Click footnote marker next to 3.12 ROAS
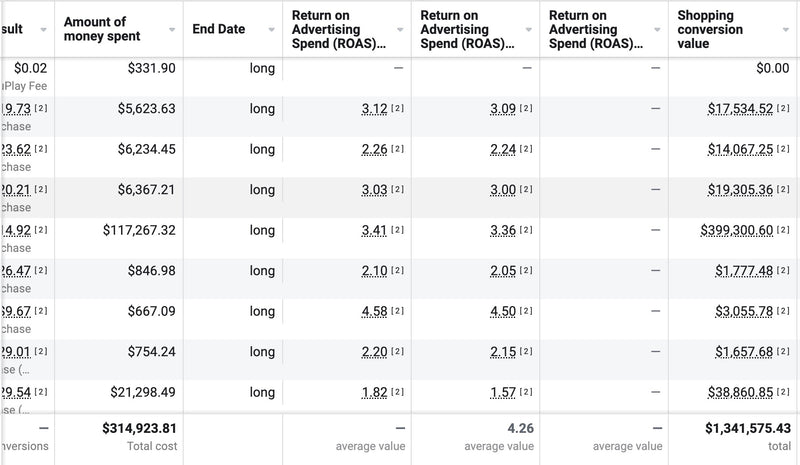800x465 pixels. [x=397, y=109]
